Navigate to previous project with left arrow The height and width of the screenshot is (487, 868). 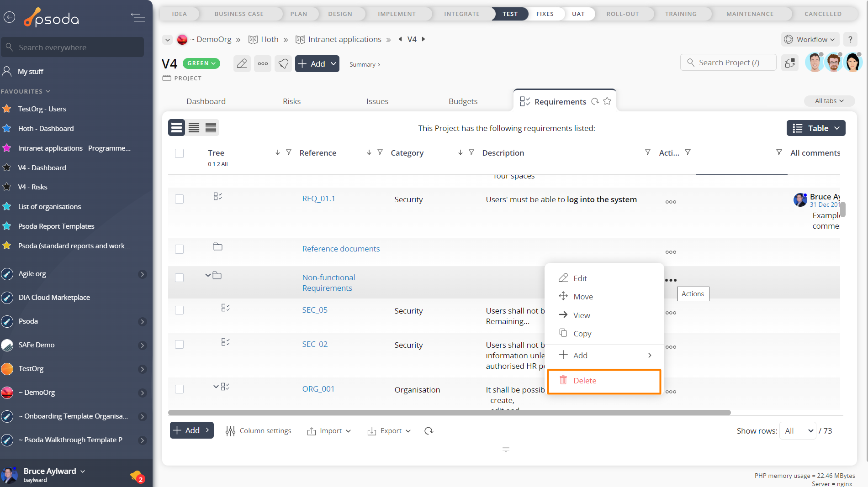pos(400,39)
